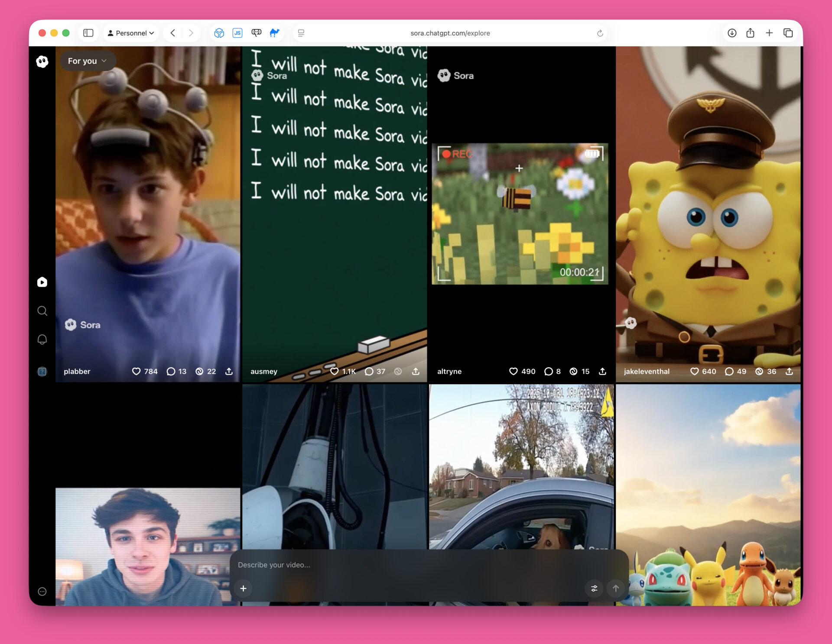
Task: Like jakeleventhal's video with heart icon
Action: [694, 372]
